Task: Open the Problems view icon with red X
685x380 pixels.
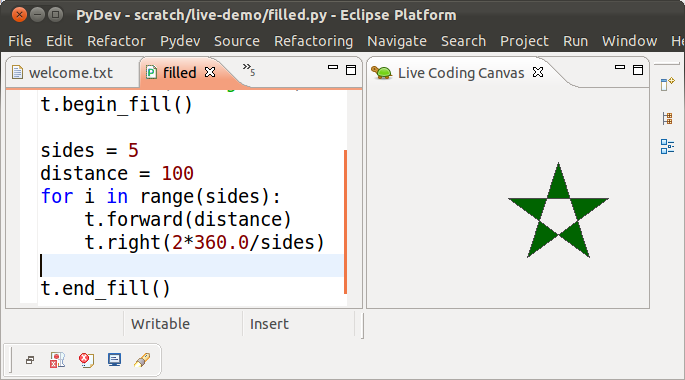Action: pos(57,360)
